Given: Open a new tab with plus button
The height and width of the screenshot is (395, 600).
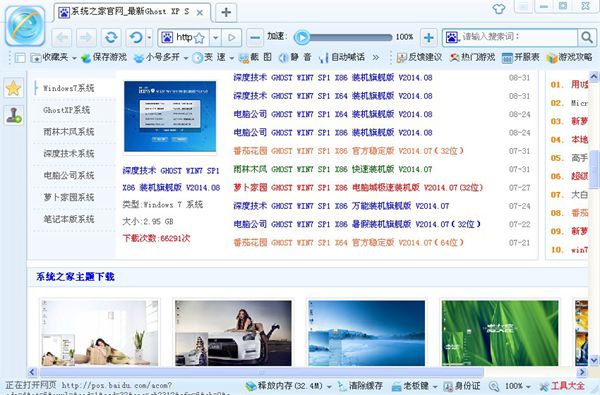Looking at the screenshot, I should coord(226,12).
